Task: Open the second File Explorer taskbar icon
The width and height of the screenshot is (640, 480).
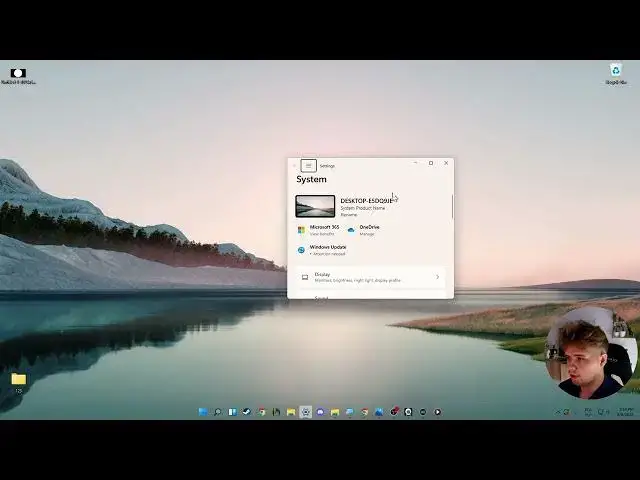Action: 335,412
